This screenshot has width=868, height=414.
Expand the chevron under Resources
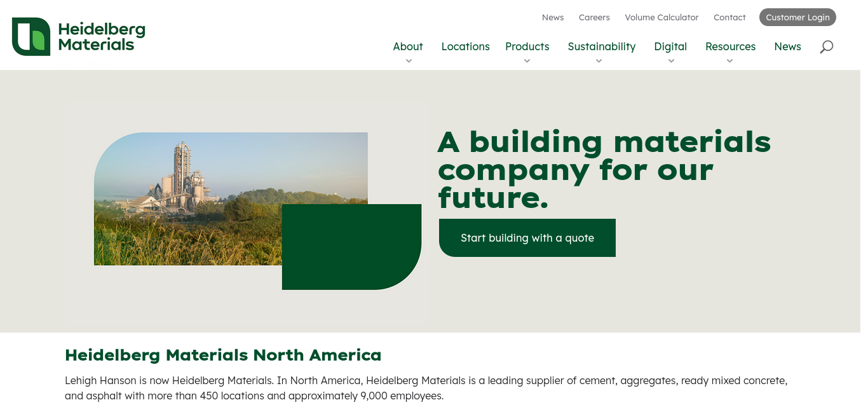[x=729, y=61]
